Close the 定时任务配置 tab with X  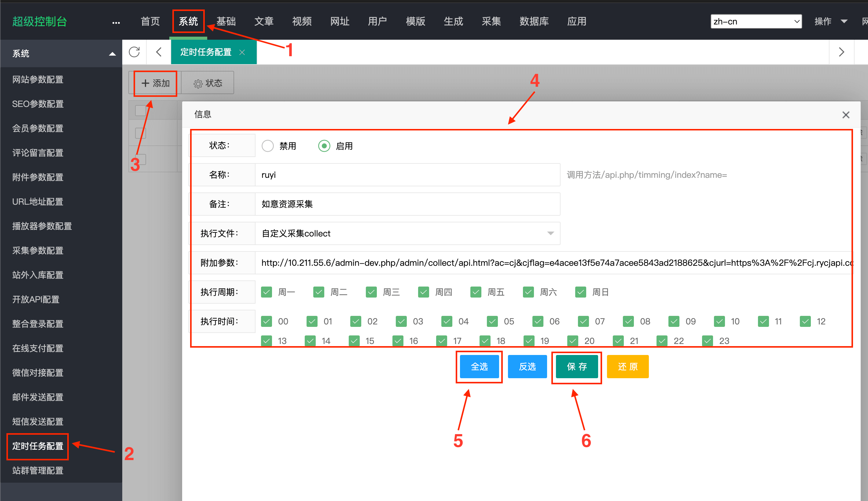[242, 52]
